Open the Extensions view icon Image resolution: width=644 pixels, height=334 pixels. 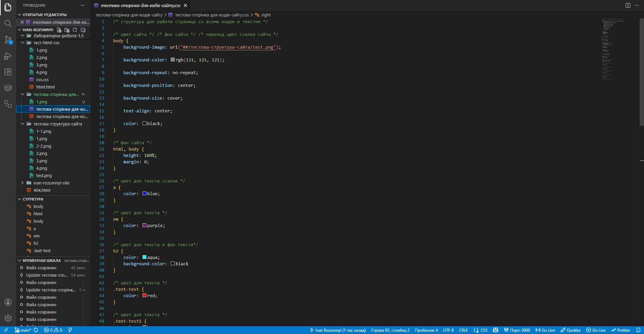click(8, 72)
